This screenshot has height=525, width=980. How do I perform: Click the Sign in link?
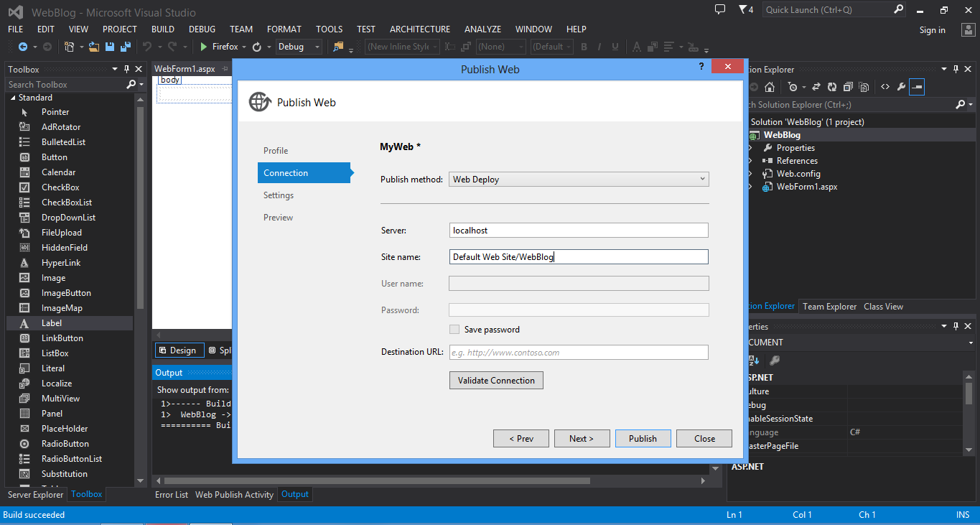[932, 30]
